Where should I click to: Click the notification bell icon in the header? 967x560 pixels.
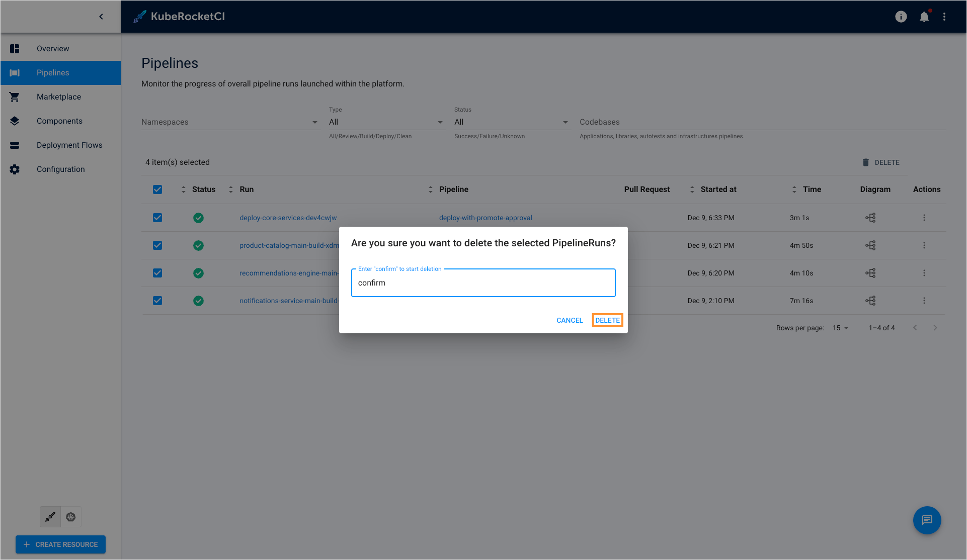pos(924,16)
